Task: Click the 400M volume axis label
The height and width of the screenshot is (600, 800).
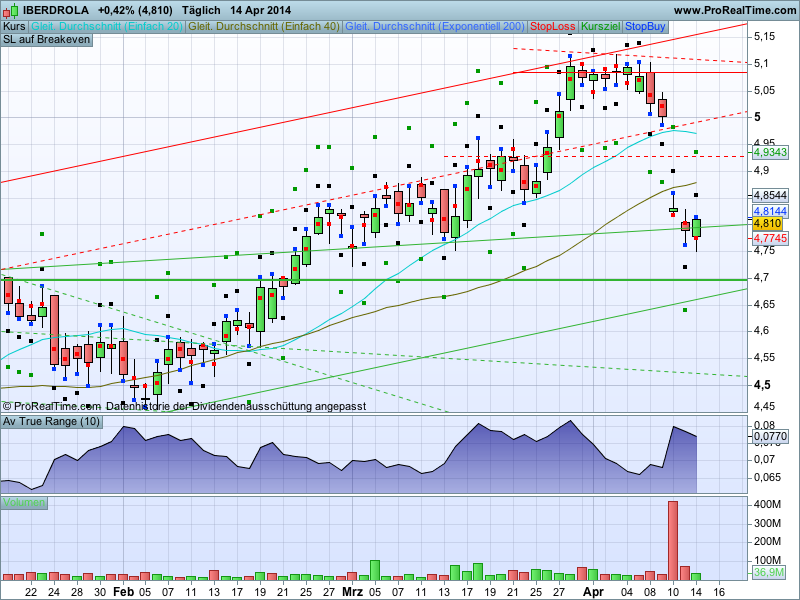Action: 767,505
